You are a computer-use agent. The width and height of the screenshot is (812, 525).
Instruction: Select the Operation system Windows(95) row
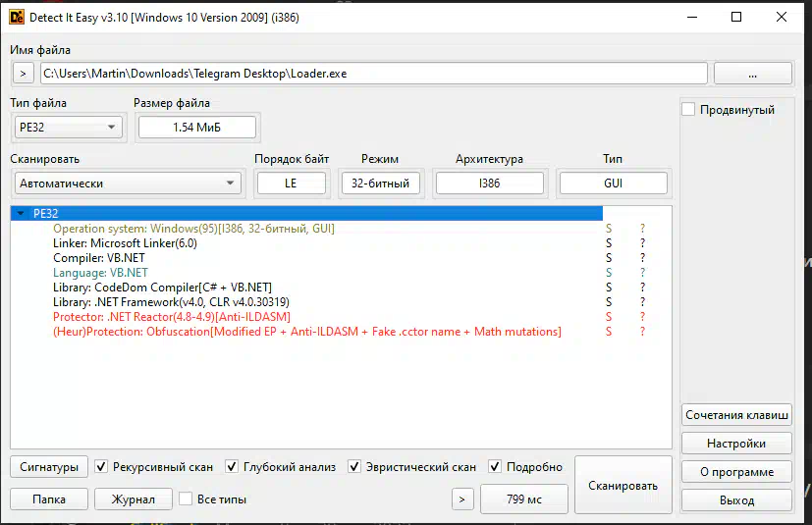(193, 229)
